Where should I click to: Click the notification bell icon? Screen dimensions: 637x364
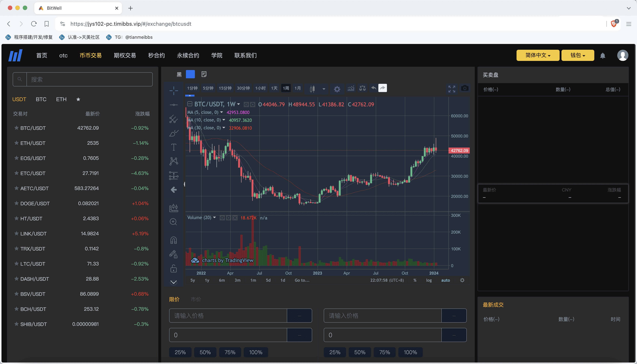[x=603, y=56]
